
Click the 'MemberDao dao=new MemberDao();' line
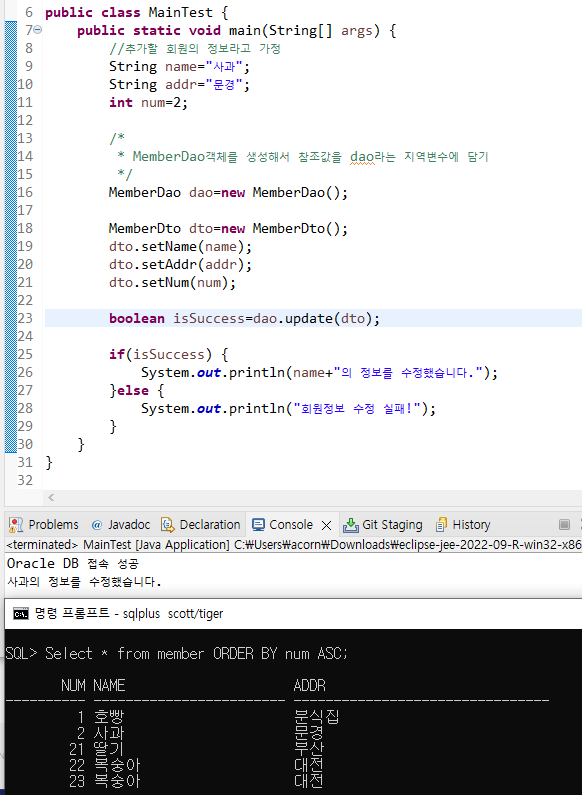coord(229,193)
